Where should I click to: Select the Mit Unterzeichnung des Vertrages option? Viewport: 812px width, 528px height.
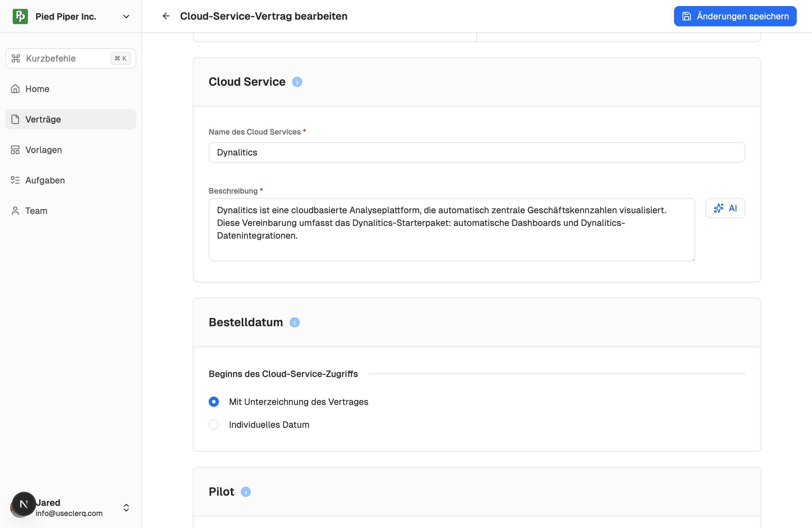pyautogui.click(x=213, y=402)
